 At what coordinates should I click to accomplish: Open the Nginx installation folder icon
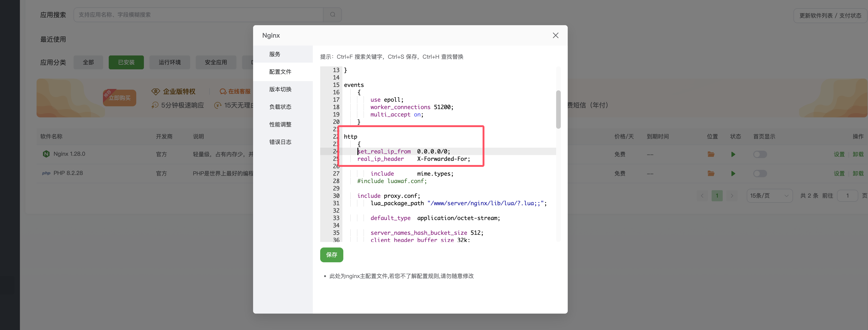(x=711, y=154)
